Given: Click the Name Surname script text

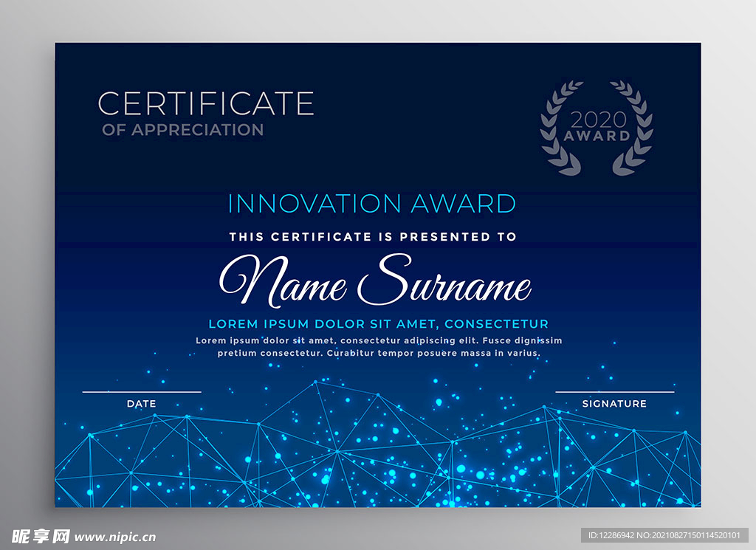Looking at the screenshot, I should point(375,281).
